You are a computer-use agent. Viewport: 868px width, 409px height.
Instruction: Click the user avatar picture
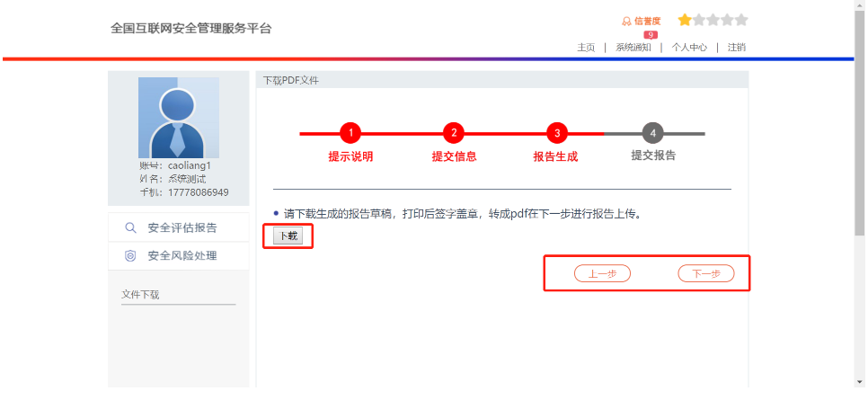click(178, 118)
